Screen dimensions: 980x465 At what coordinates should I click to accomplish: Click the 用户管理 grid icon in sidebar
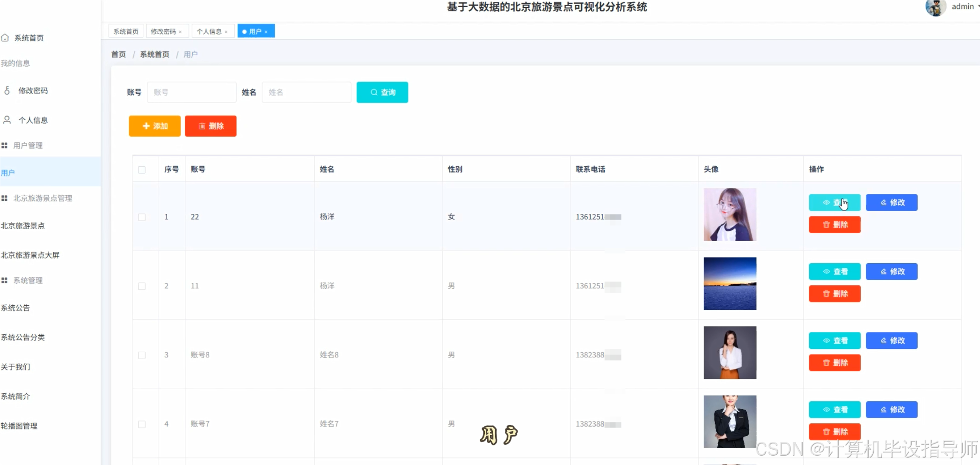click(5, 145)
